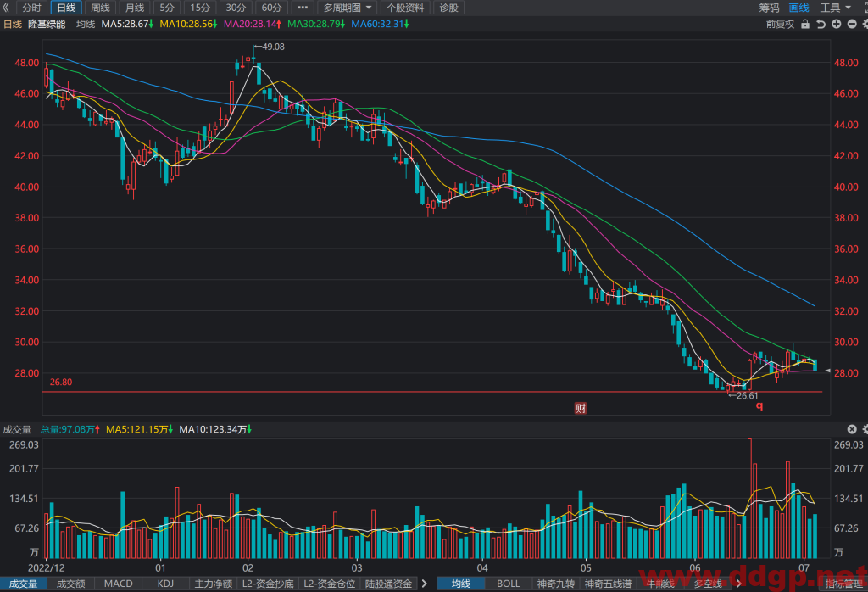Switch to 月线 monthly chart
The height and width of the screenshot is (592, 868).
tap(135, 7)
